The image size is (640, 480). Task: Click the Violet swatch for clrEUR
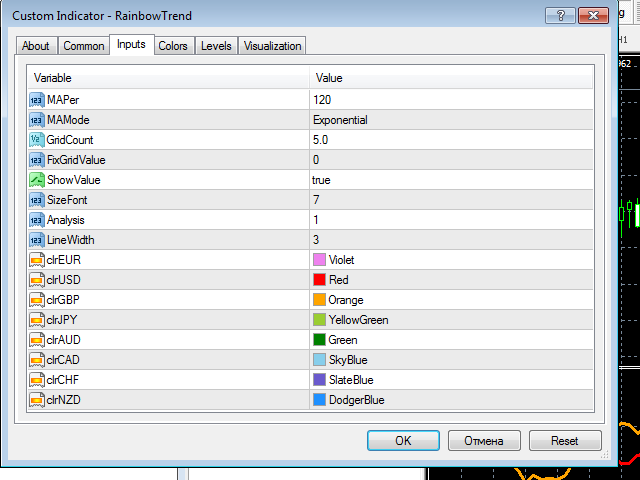point(319,260)
